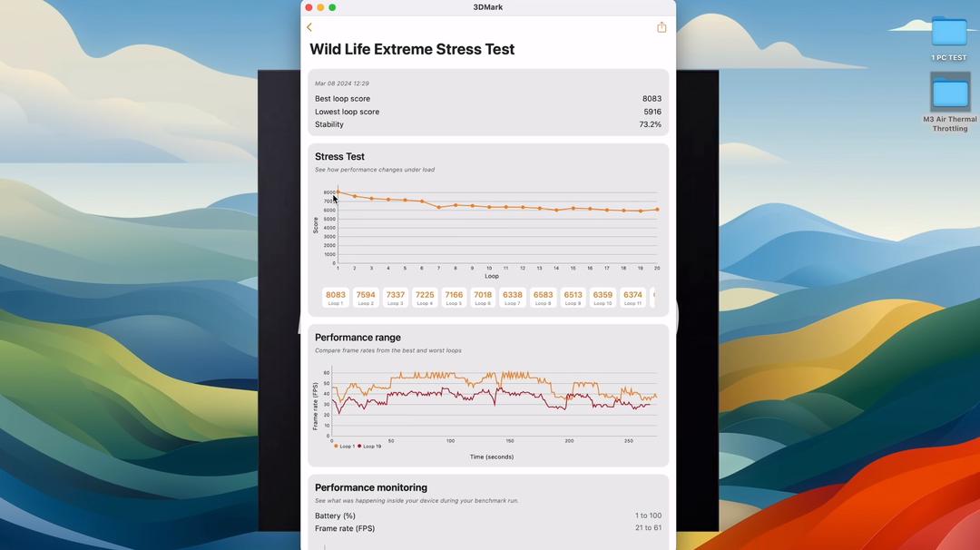Select the 7594 Loop 2 score chip

[366, 298]
